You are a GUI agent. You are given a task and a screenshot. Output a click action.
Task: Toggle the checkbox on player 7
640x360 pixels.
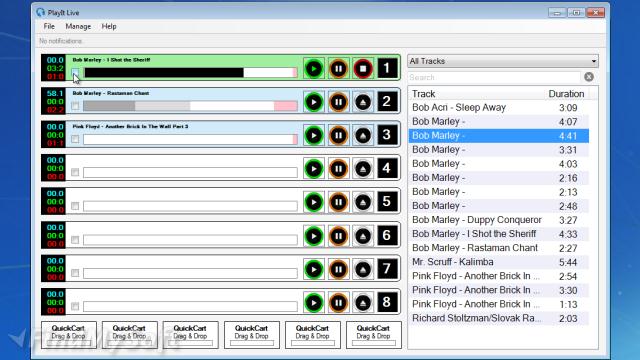pos(75,273)
